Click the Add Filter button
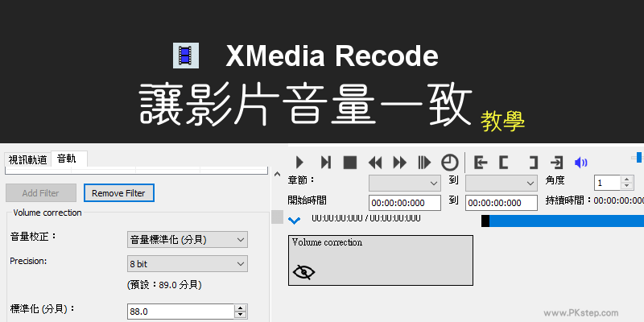The image size is (644, 322). 41,193
